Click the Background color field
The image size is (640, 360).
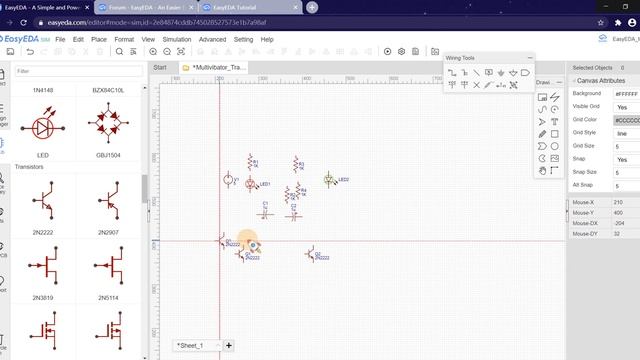pos(627,94)
